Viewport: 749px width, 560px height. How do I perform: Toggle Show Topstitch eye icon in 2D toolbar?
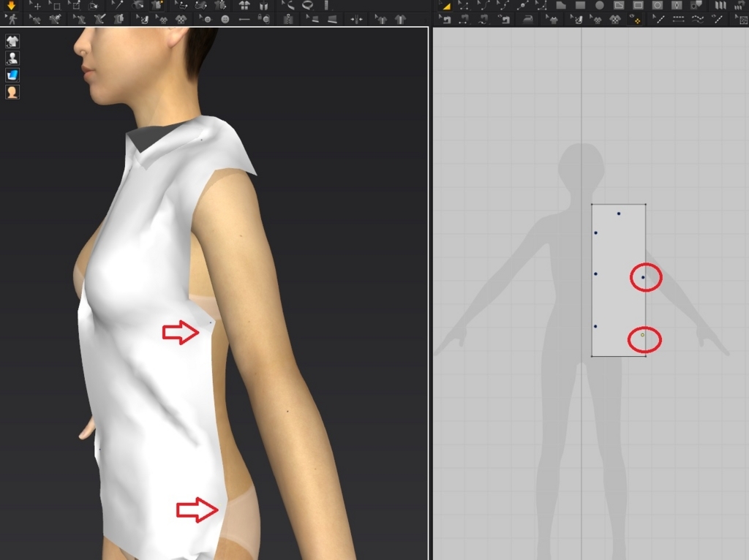pyautogui.click(x=717, y=19)
